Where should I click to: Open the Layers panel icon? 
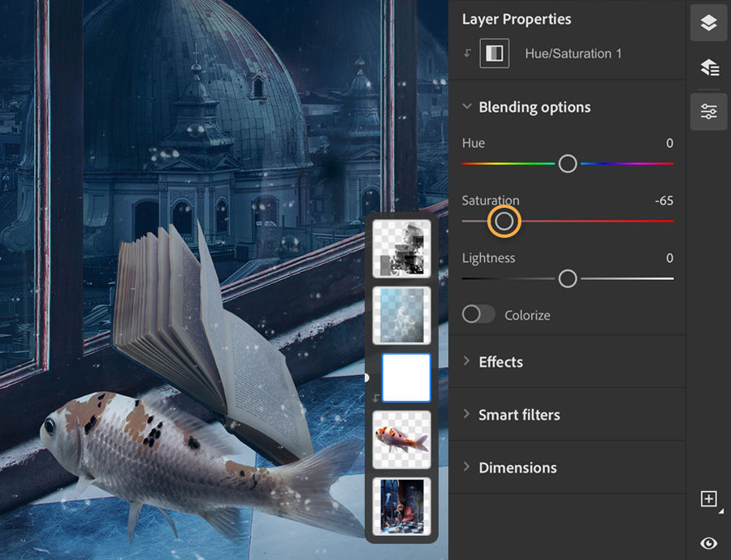[x=707, y=23]
